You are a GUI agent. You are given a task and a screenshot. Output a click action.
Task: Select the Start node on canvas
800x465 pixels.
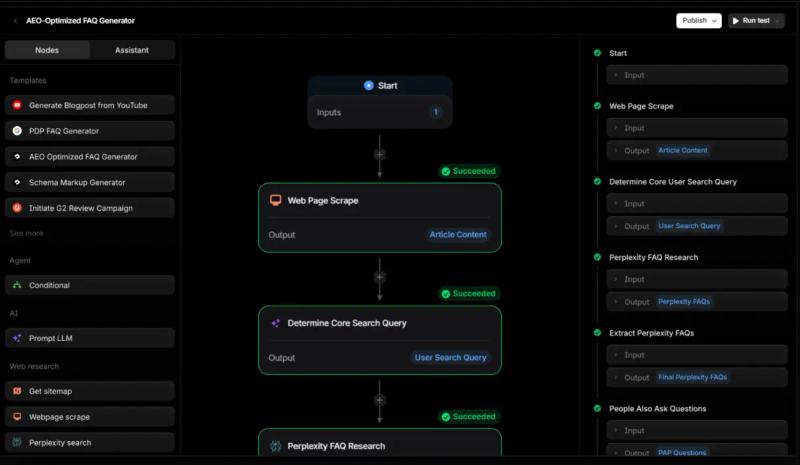(380, 102)
